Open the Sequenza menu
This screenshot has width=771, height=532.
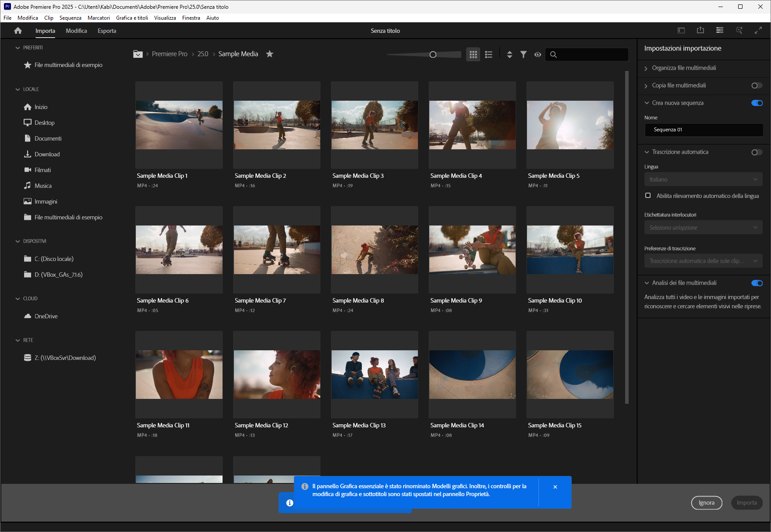pos(70,18)
